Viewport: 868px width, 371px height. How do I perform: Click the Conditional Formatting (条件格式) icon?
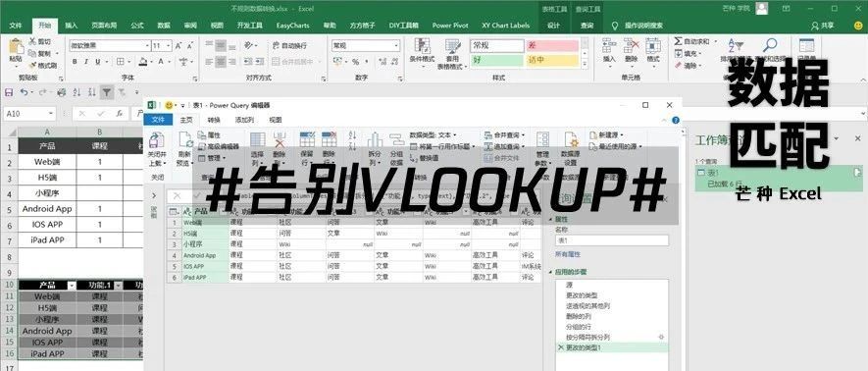click(x=423, y=53)
